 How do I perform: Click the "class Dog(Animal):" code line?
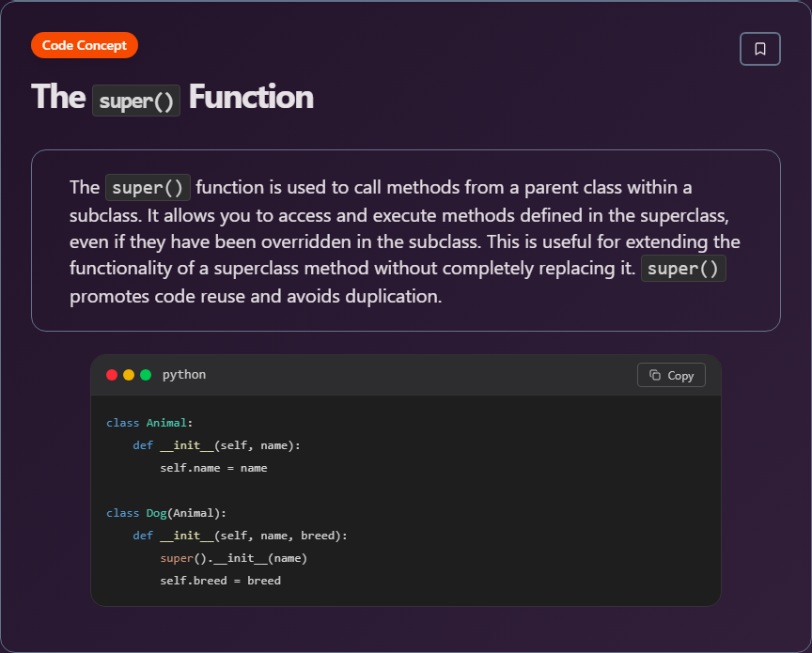pos(166,513)
